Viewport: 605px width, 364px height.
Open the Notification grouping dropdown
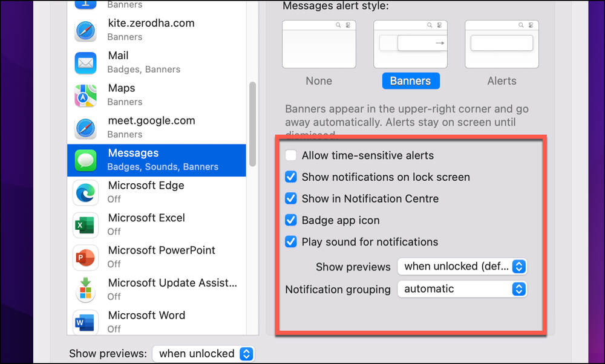(462, 289)
